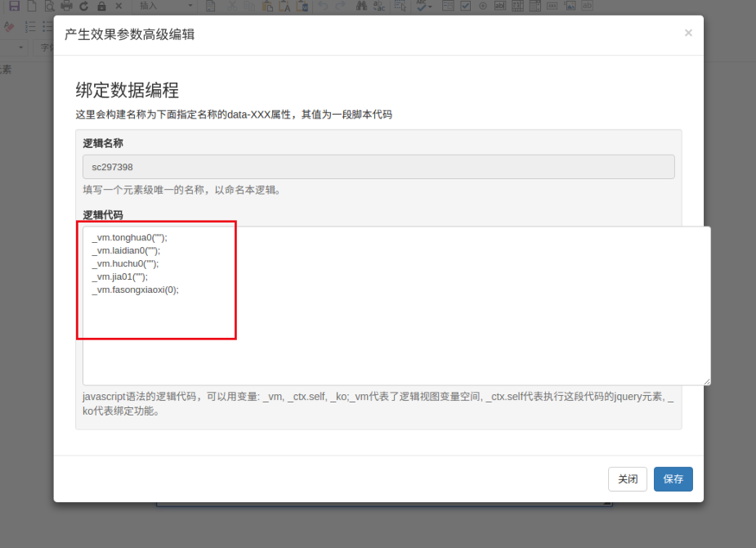Screen dimensions: 756x548
Task: Click the dialog title 产生效果参数高级编辑
Action: tap(130, 35)
